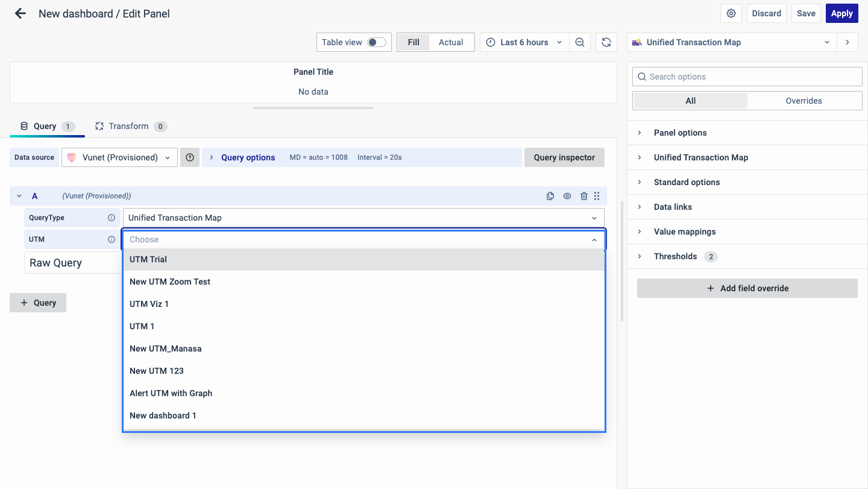Switch display mode from Fill to Actual

pos(450,42)
